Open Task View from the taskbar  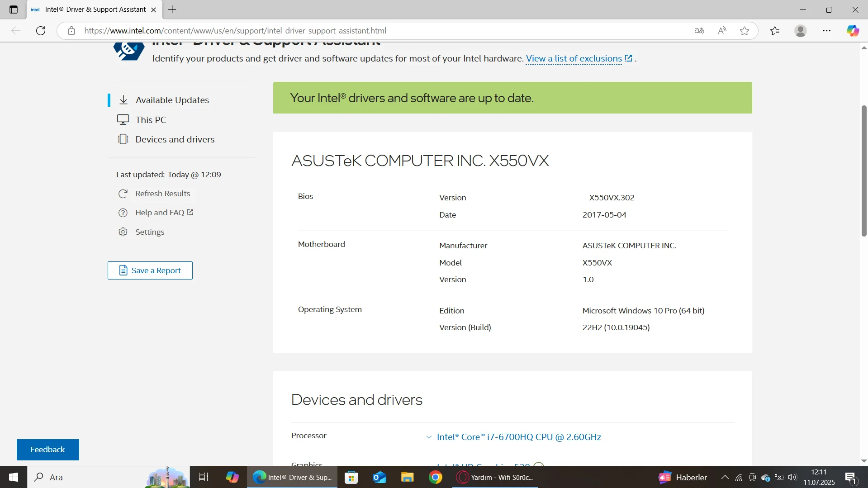click(x=204, y=477)
